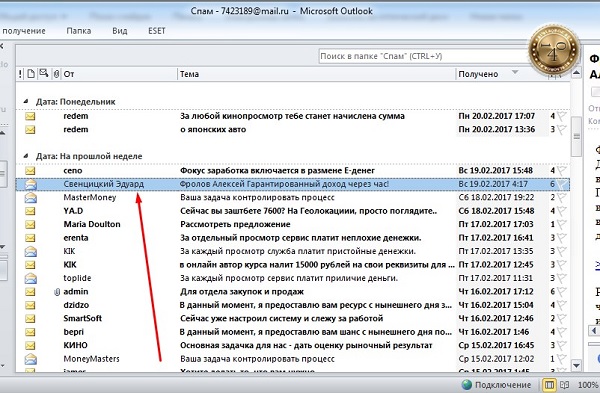Select message 'Для отдела закупок и продаж'
600x393 pixels.
242,292
